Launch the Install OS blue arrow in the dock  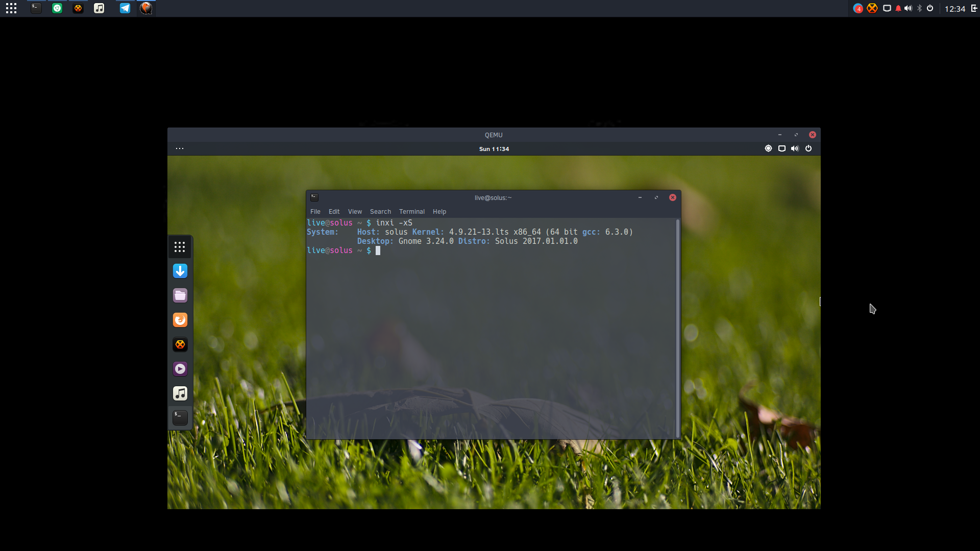[180, 271]
